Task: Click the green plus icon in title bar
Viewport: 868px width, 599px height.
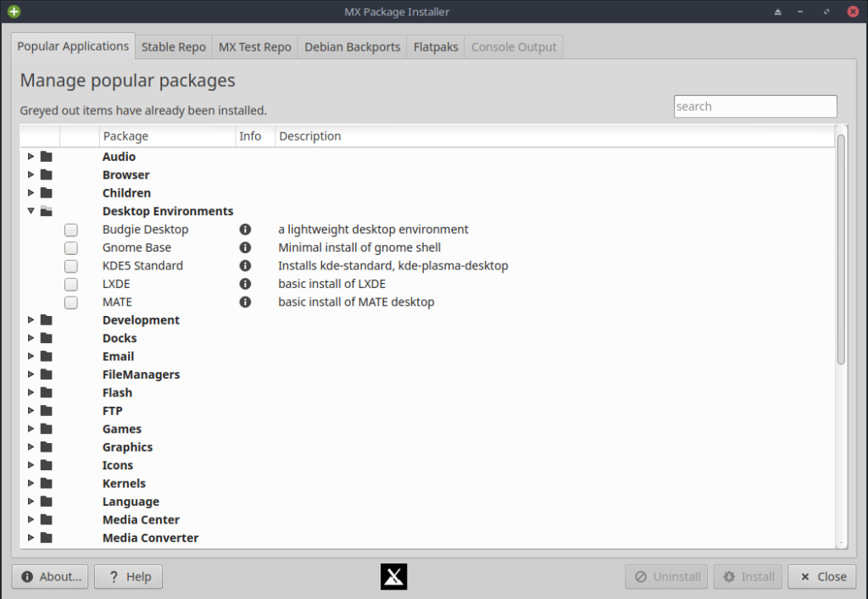Action: click(14, 12)
